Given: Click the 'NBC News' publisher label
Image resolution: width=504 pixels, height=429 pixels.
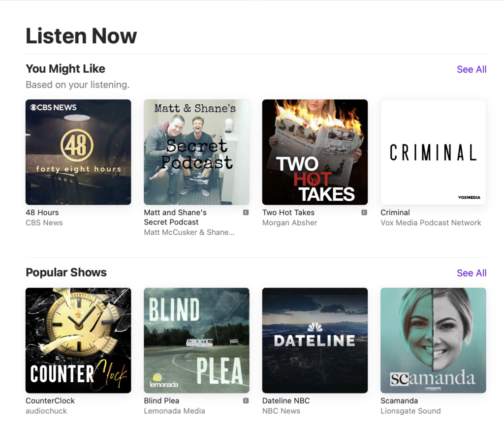Looking at the screenshot, I should 281,411.
